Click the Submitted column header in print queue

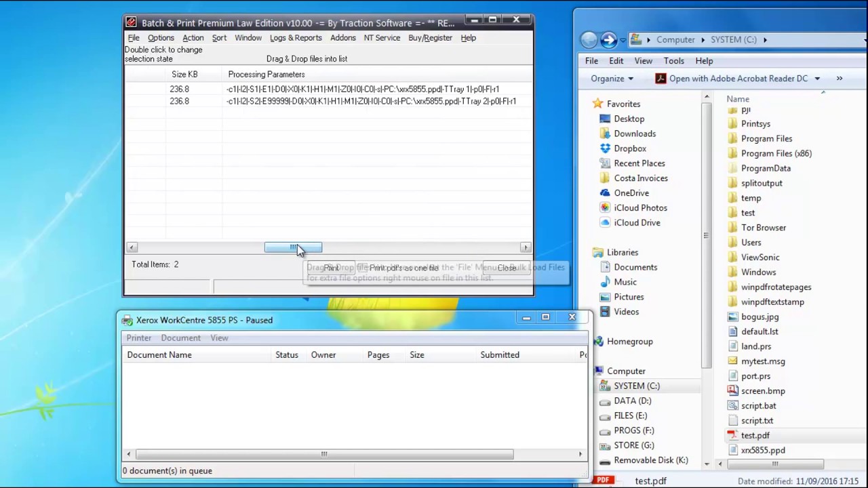[500, 355]
